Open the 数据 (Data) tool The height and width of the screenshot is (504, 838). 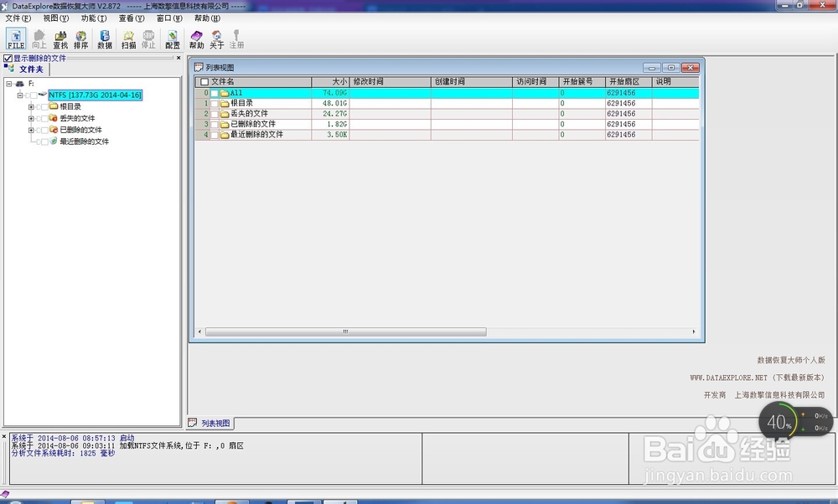pos(105,39)
